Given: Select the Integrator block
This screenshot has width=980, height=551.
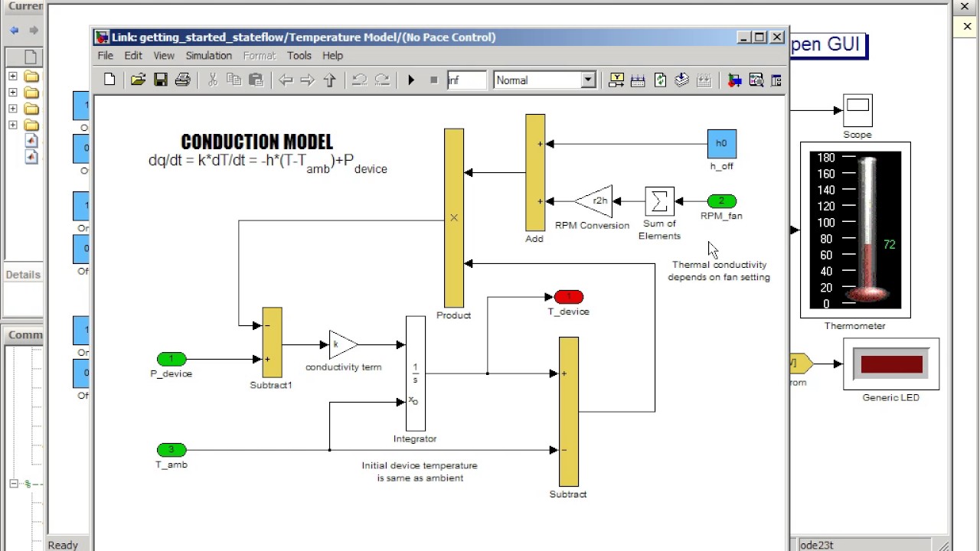Looking at the screenshot, I should point(415,373).
